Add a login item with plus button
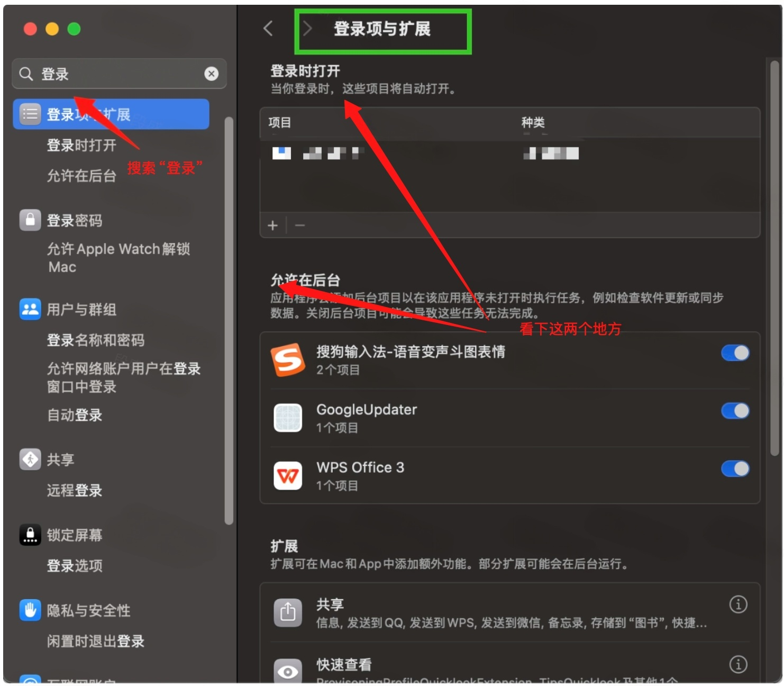 point(272,225)
